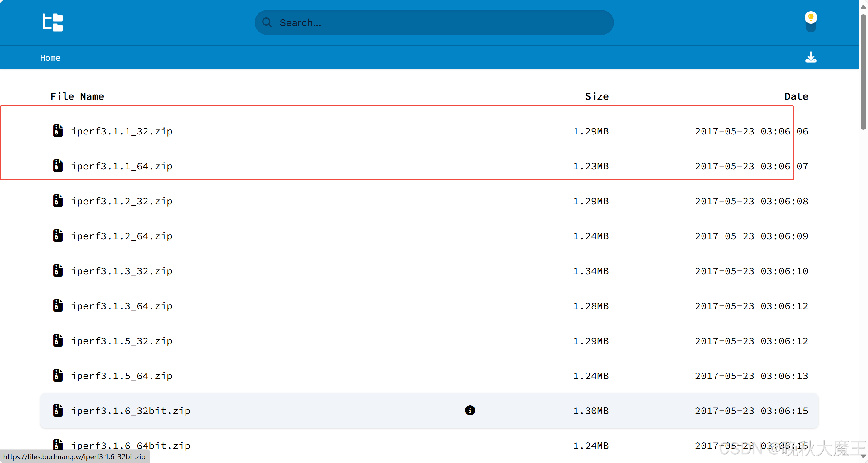
Task: Open the Home breadcrumb link
Action: click(x=50, y=58)
